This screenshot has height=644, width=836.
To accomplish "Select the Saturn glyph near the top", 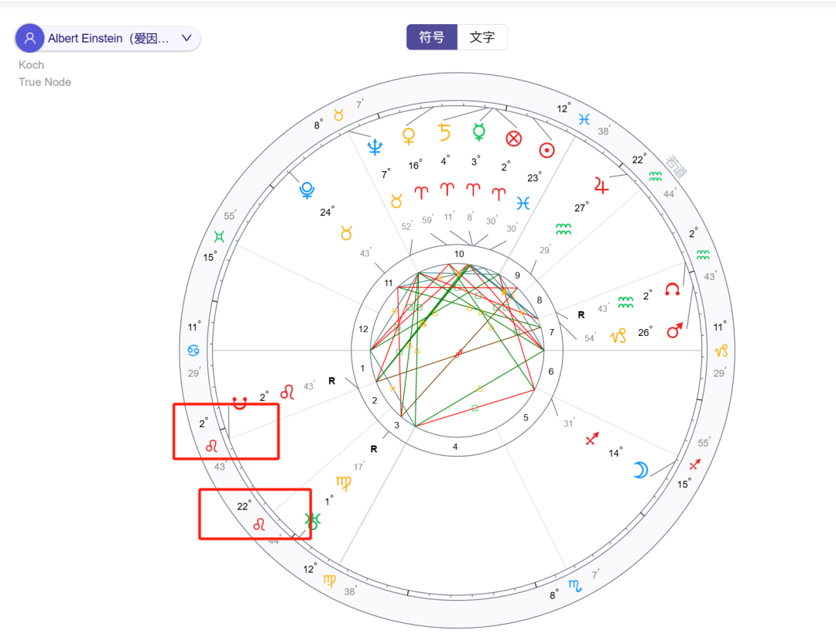I will pyautogui.click(x=444, y=132).
